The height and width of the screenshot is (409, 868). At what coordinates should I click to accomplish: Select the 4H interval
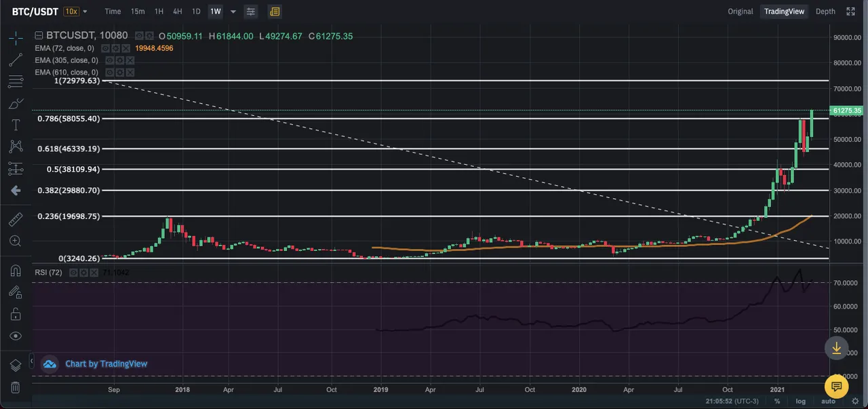pyautogui.click(x=177, y=12)
